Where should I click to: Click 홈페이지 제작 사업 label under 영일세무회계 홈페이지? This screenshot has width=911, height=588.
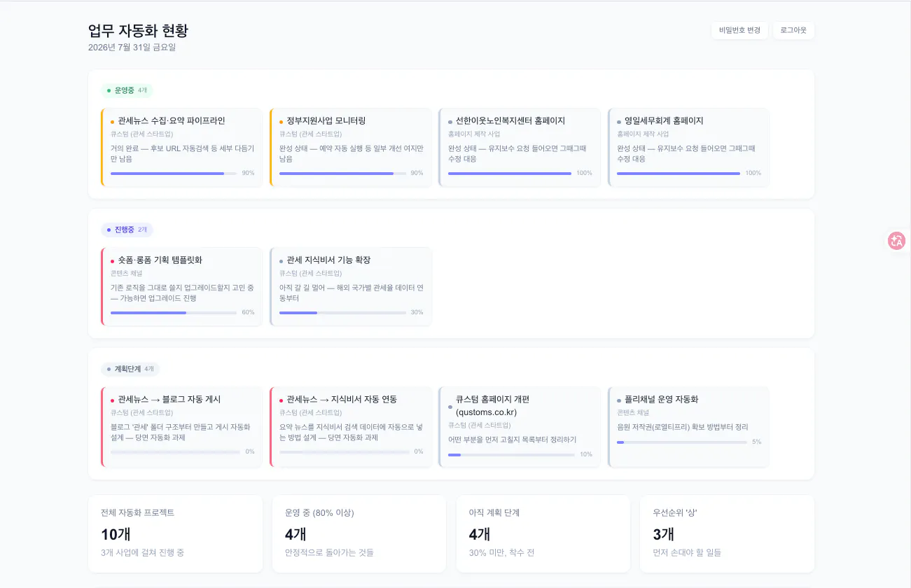[x=643, y=134]
